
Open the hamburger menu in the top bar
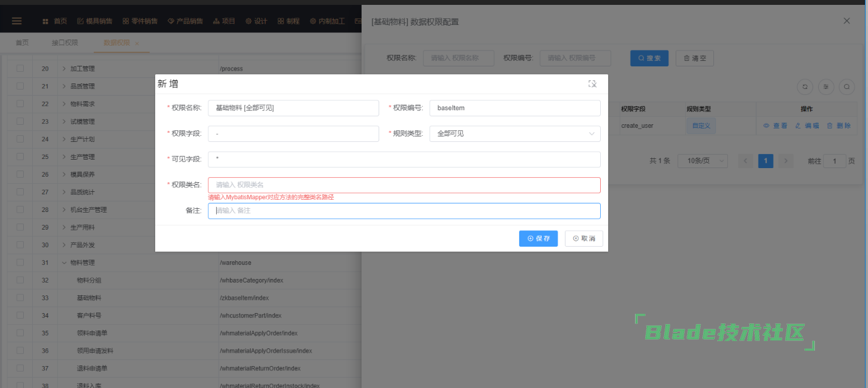[x=17, y=21]
